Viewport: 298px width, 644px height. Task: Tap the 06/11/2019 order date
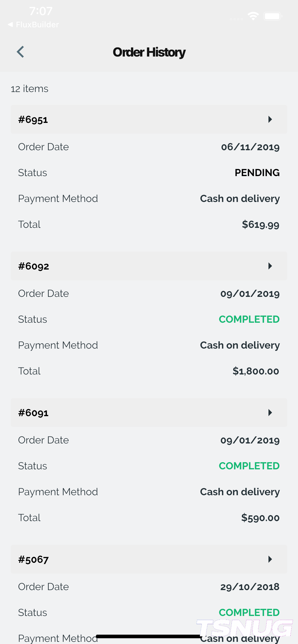click(x=250, y=147)
